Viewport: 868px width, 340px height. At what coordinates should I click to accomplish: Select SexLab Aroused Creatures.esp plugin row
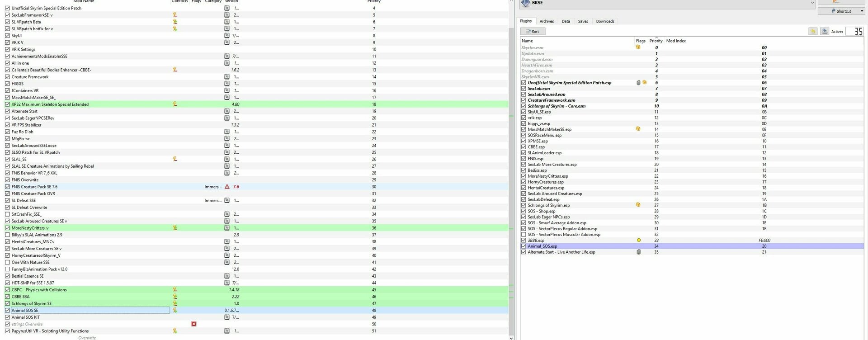[x=692, y=194]
